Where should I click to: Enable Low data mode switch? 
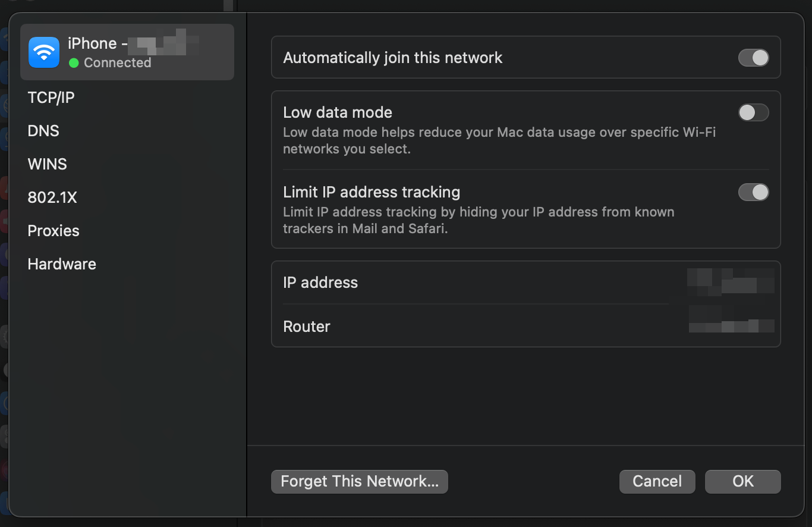(753, 112)
